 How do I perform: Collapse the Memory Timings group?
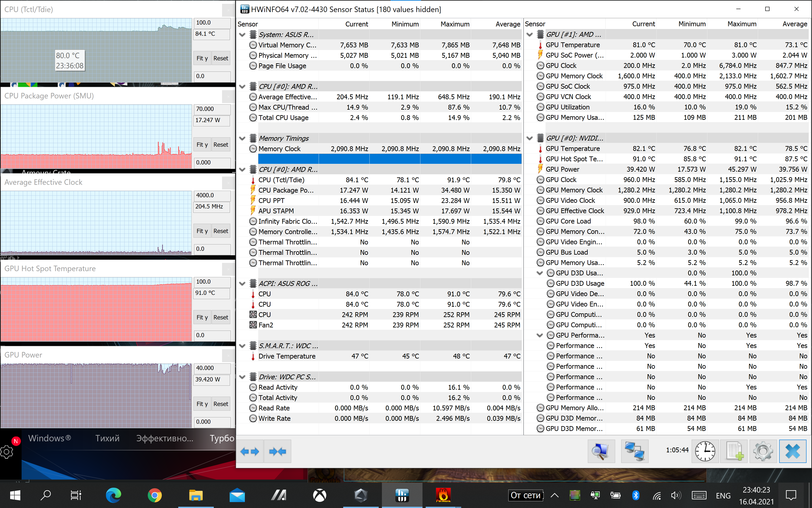242,138
